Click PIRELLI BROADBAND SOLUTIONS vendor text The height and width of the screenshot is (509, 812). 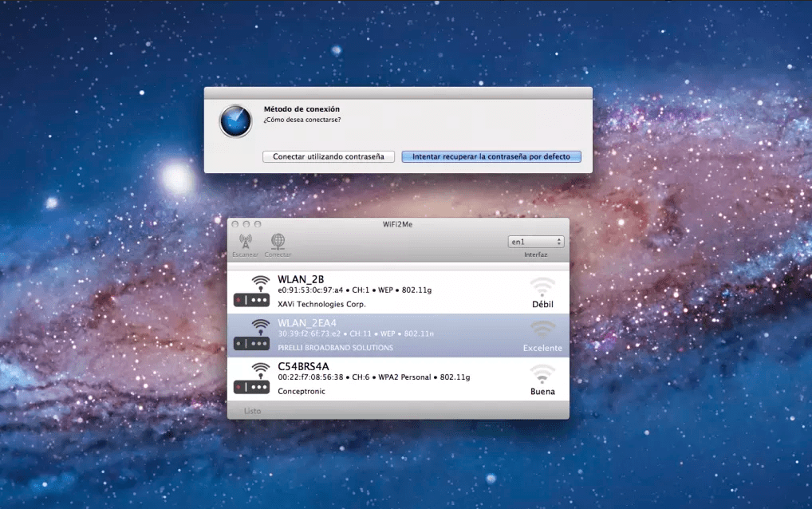[335, 348]
